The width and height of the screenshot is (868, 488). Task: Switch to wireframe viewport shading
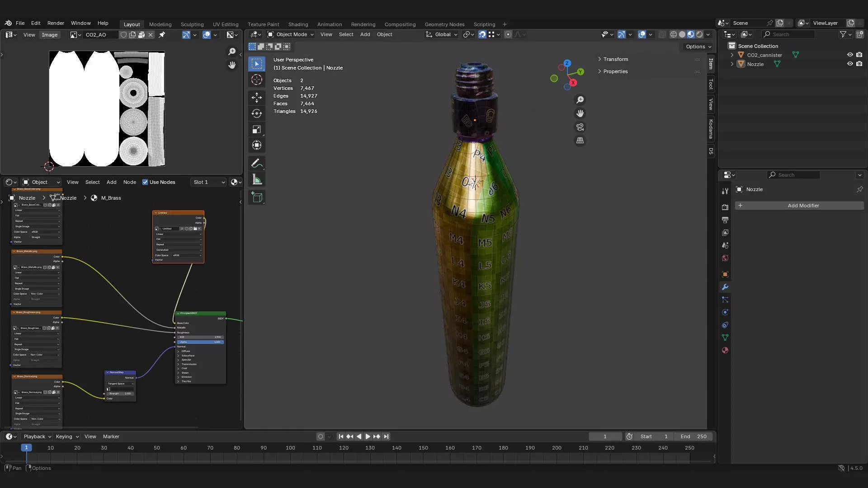click(x=674, y=34)
